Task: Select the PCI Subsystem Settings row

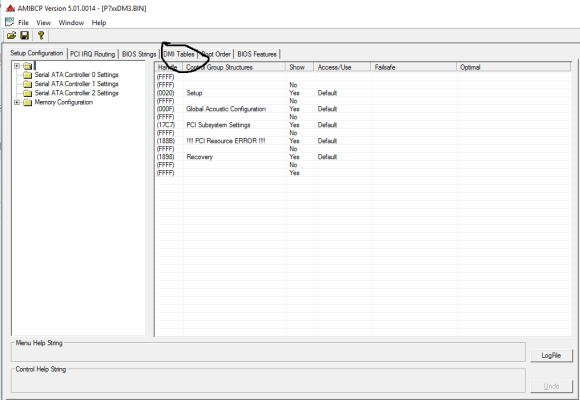Action: click(x=362, y=125)
